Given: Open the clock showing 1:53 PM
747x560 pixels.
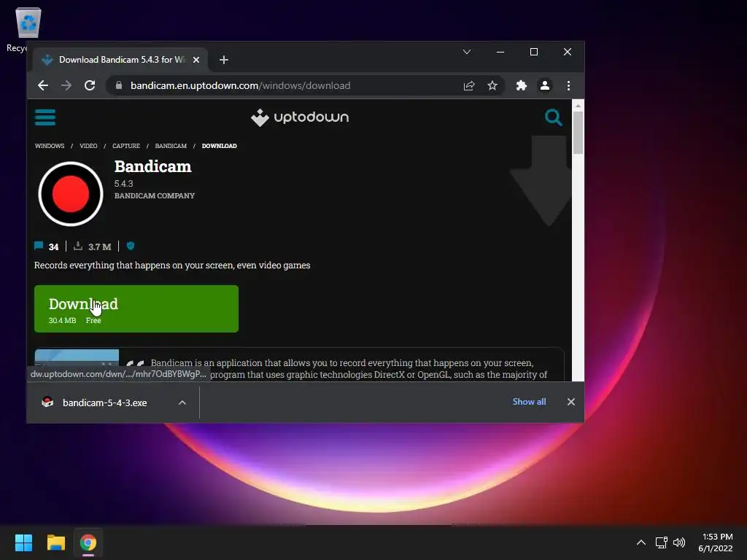Looking at the screenshot, I should [x=716, y=542].
